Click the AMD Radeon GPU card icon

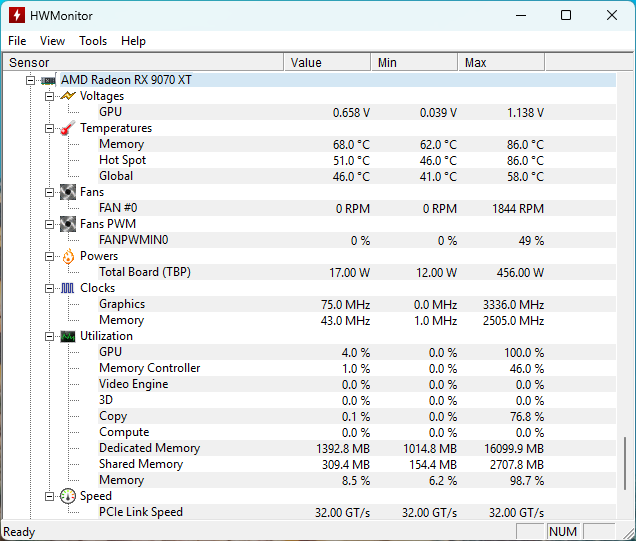pos(48,80)
